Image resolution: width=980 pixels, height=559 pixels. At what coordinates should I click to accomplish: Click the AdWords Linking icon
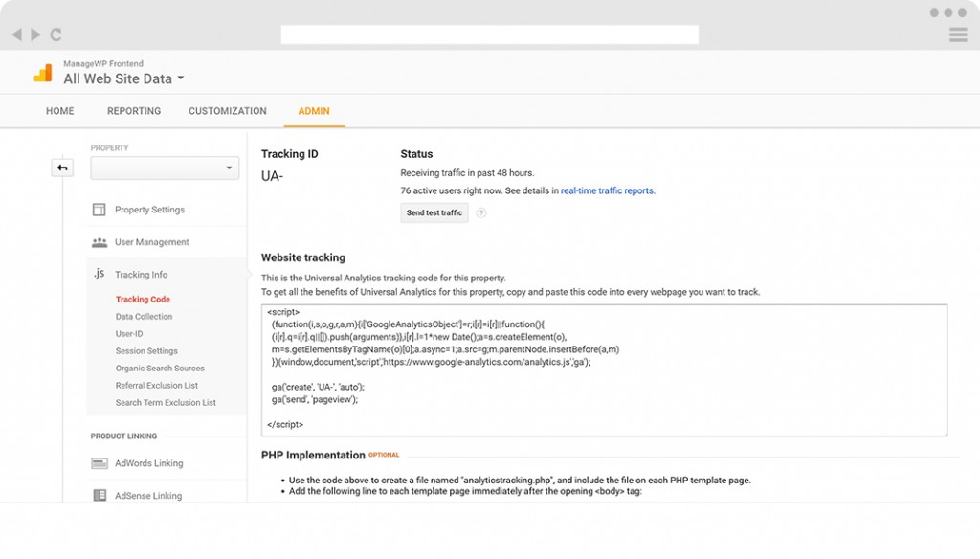tap(100, 463)
